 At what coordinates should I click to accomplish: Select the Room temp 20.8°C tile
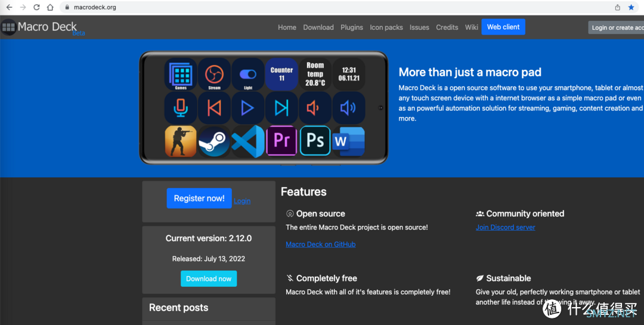[x=315, y=75]
